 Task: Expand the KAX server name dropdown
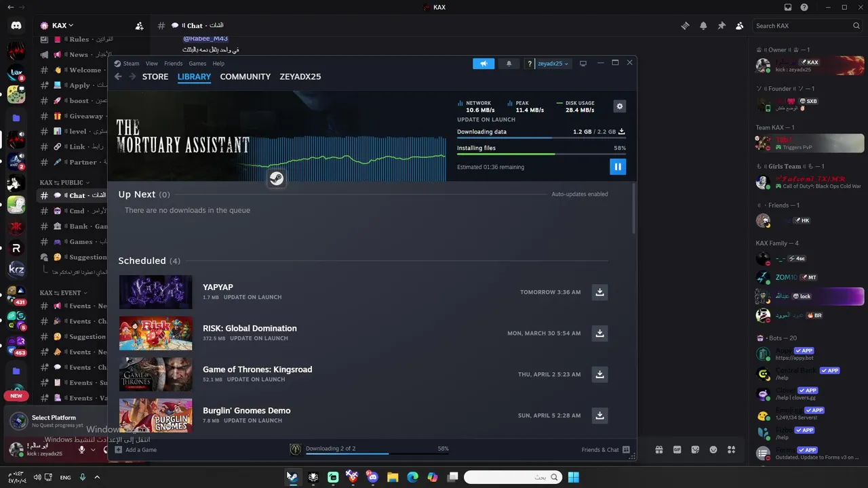(58, 26)
